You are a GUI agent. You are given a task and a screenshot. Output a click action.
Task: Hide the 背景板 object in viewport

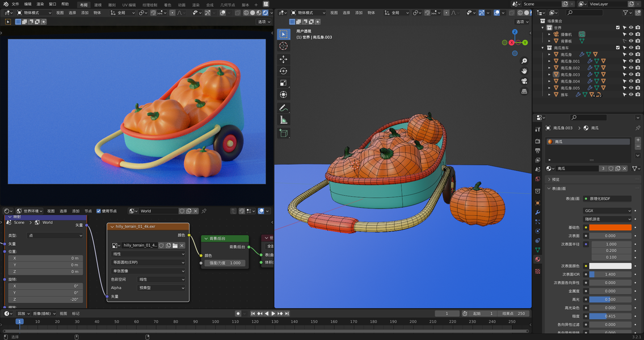[631, 41]
